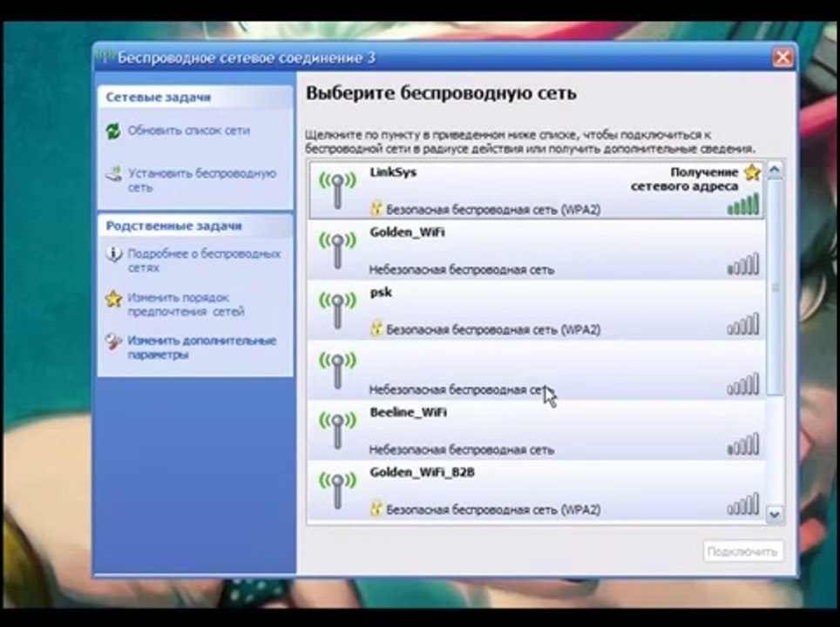Open 'Подробнее о беспроводных сетях' link
Image resolution: width=840 pixels, height=627 pixels.
point(204,260)
